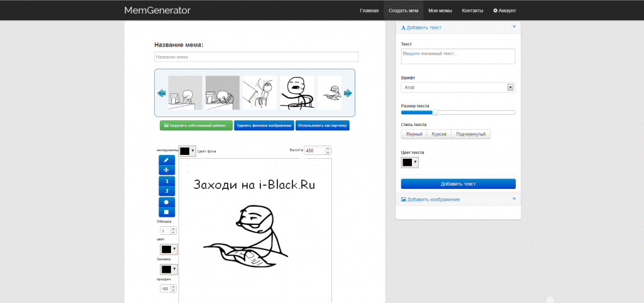Image resolution: width=644 pixels, height=303 pixels.
Task: Click the bring forward arrow tool
Action: (x=167, y=191)
